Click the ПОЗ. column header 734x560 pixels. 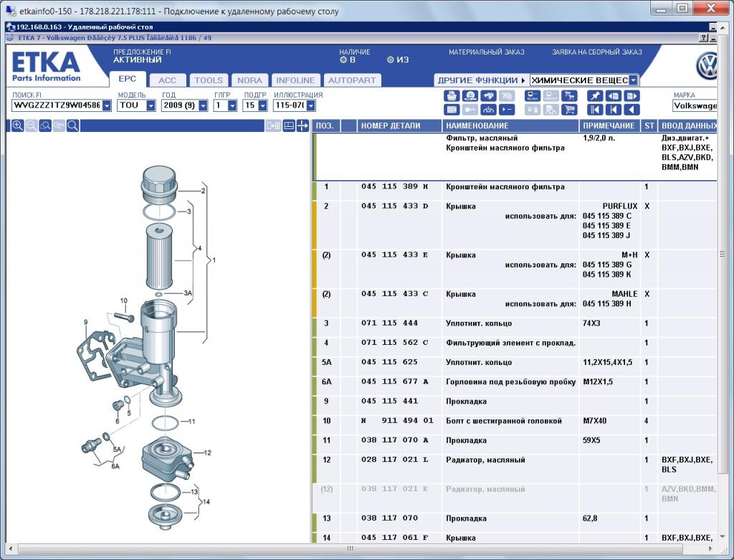(x=327, y=125)
